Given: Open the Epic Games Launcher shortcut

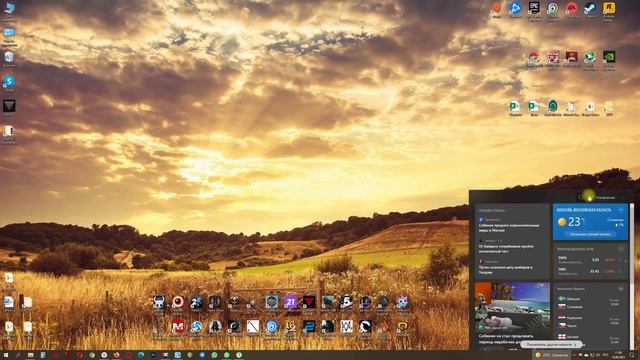Looking at the screenshot, I should pos(534,9).
